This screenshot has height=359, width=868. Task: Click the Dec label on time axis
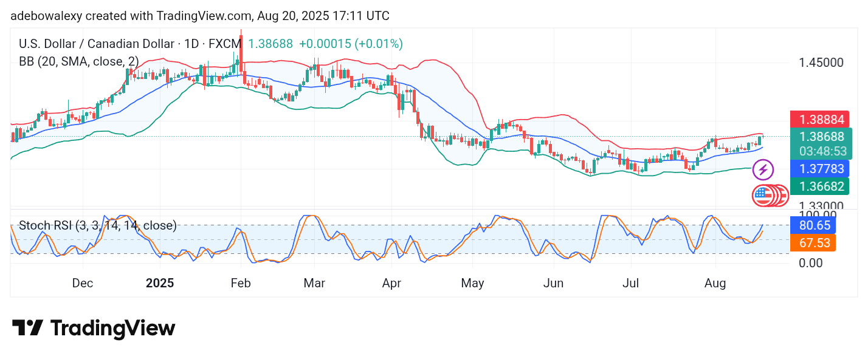pyautogui.click(x=82, y=283)
